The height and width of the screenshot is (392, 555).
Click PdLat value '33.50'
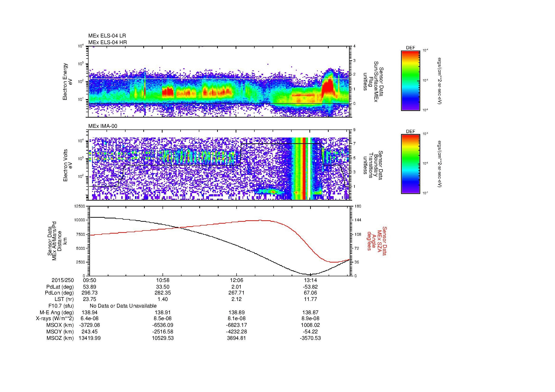point(163,287)
